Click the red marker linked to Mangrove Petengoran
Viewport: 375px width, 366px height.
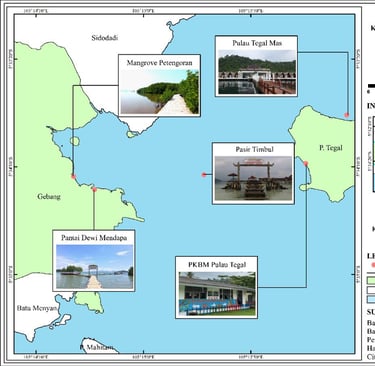73,177
